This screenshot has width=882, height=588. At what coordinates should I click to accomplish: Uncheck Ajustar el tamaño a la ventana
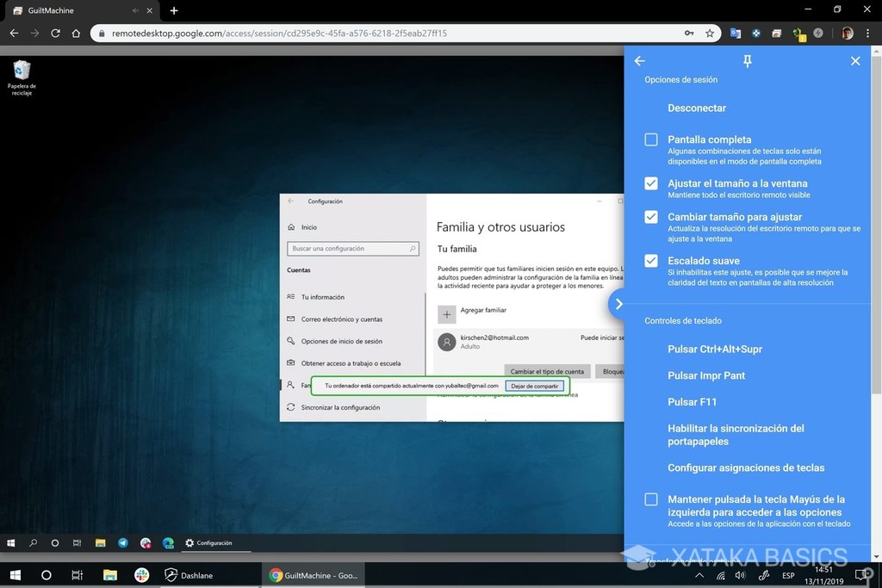coord(650,183)
